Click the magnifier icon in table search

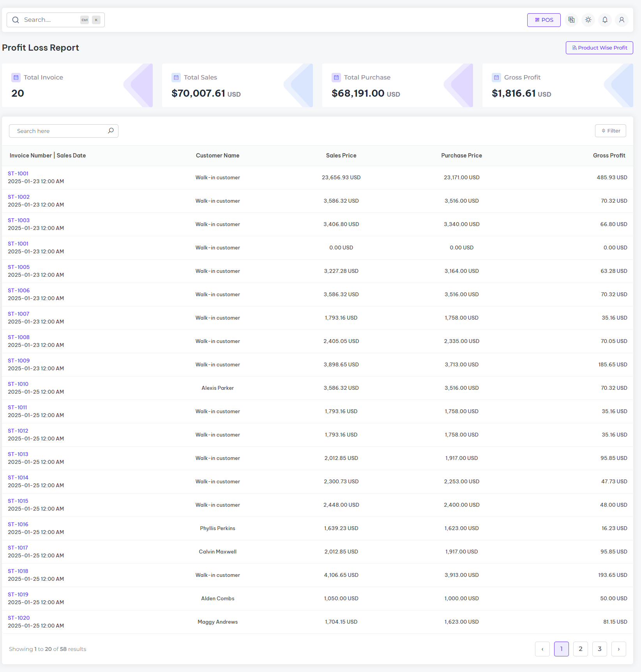(111, 131)
